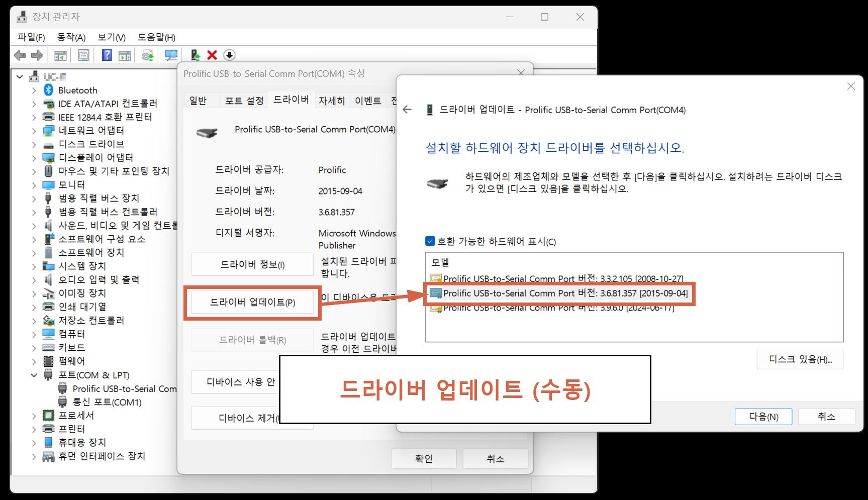
Task: Click the Ports (COM & LPT) category icon
Action: (x=49, y=374)
